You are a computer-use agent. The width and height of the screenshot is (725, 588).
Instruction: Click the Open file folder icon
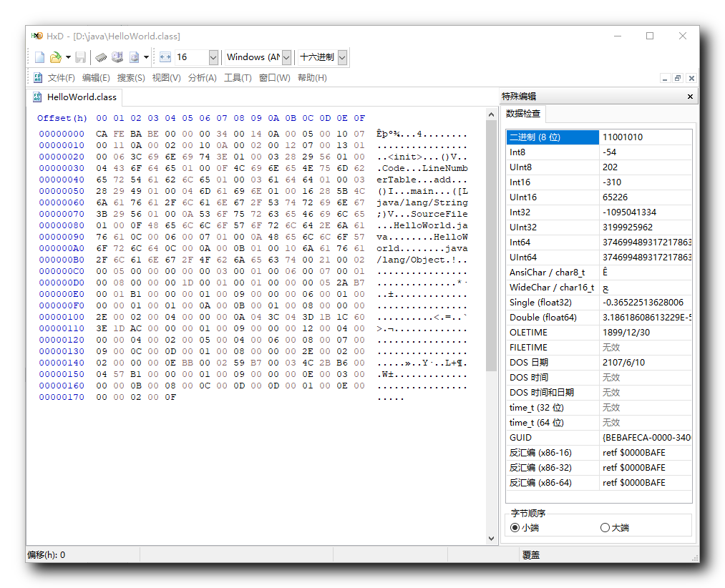point(56,57)
